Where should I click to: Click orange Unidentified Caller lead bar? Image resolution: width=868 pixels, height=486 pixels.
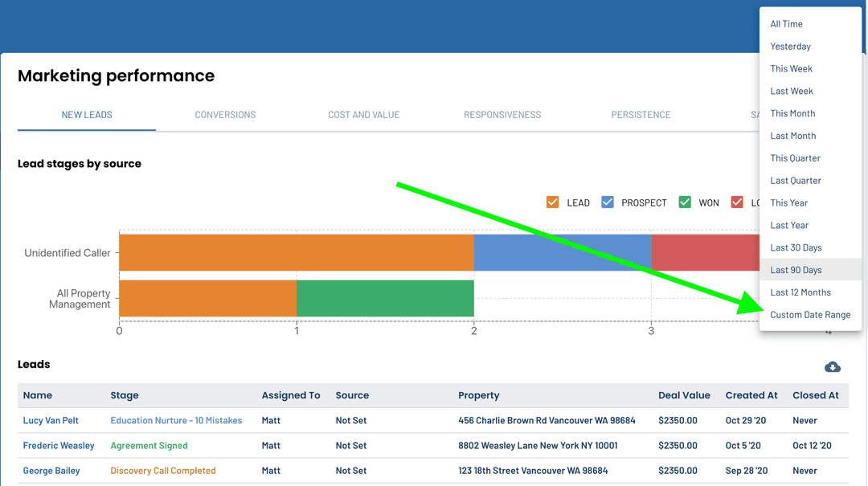pos(296,252)
